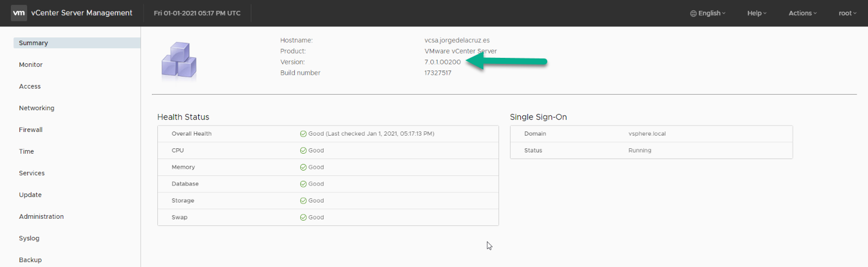868x267 pixels.
Task: Click the vCenter Server Management title
Action: pos(82,13)
